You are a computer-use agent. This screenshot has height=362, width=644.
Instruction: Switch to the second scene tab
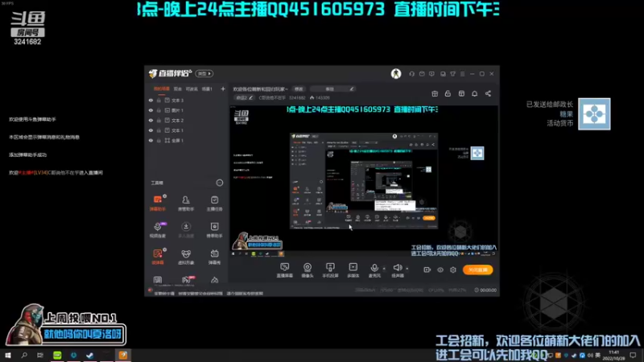coord(177,88)
